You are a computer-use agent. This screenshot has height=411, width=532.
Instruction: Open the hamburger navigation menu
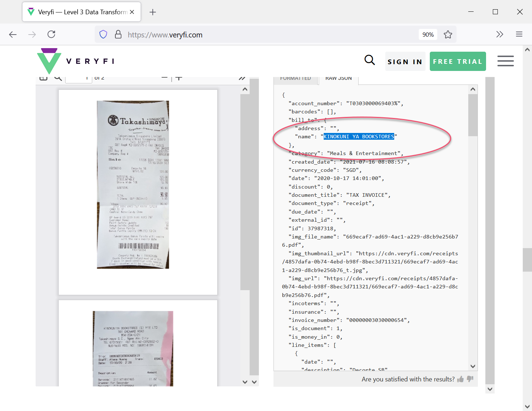point(505,61)
